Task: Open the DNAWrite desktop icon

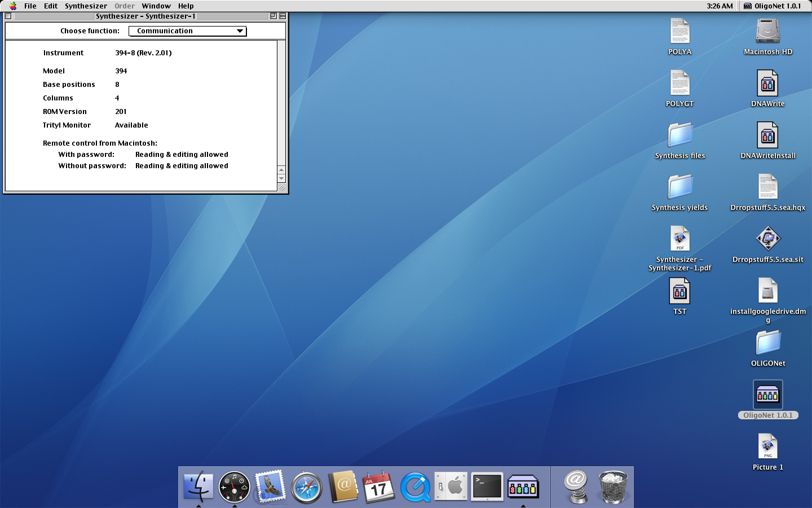Action: click(x=767, y=84)
